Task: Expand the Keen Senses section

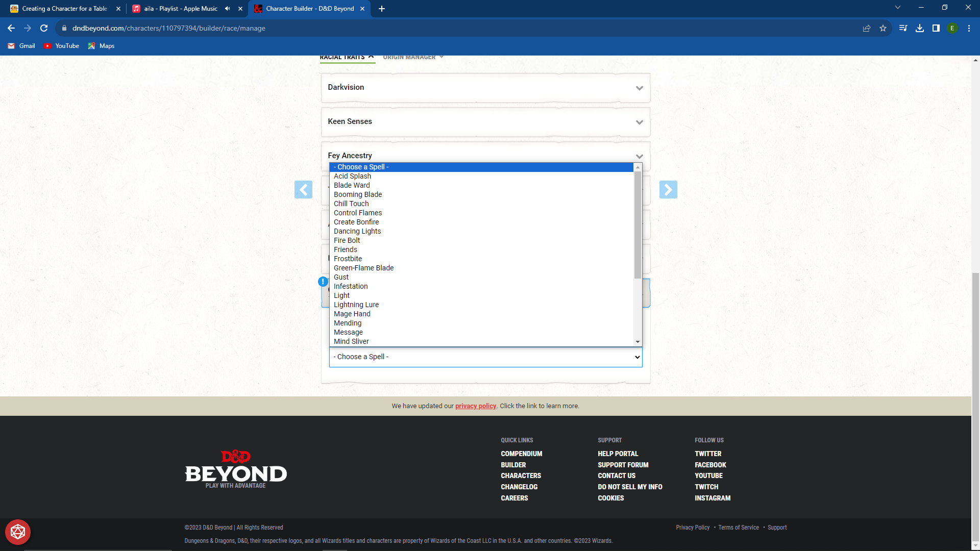Action: click(x=639, y=122)
